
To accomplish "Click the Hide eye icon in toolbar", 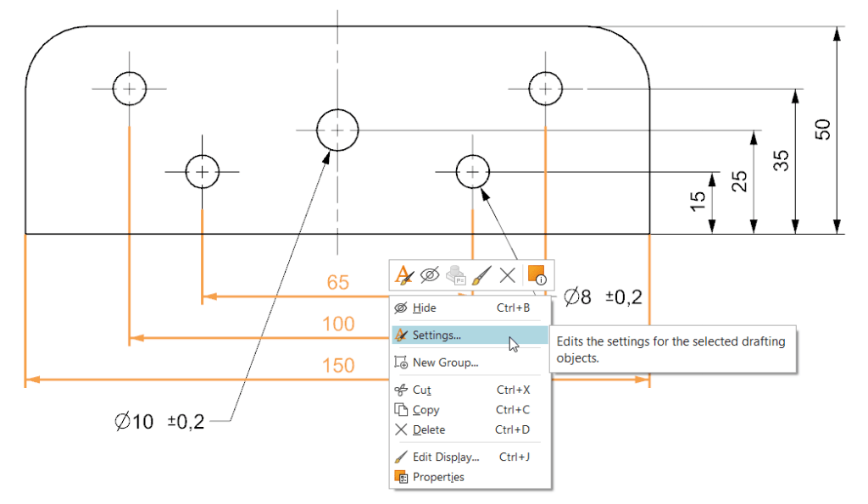I will 430,275.
